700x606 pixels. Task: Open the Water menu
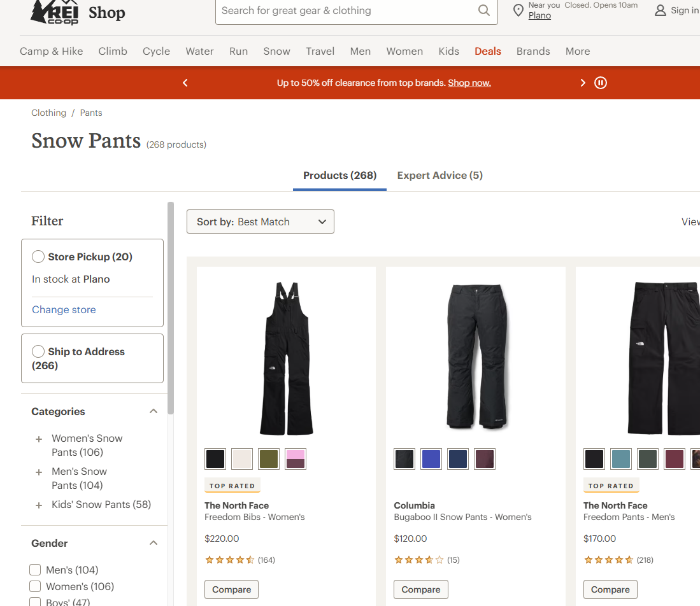(199, 52)
